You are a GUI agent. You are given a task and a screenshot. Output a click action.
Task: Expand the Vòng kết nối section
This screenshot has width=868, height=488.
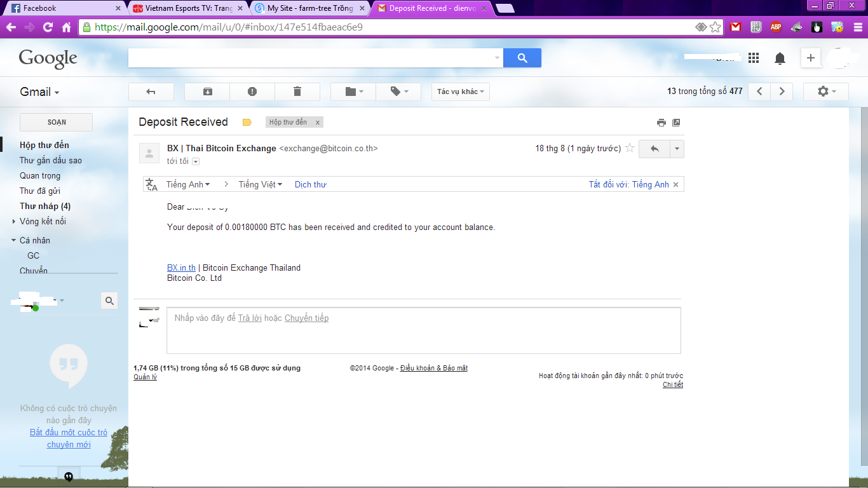(x=14, y=221)
